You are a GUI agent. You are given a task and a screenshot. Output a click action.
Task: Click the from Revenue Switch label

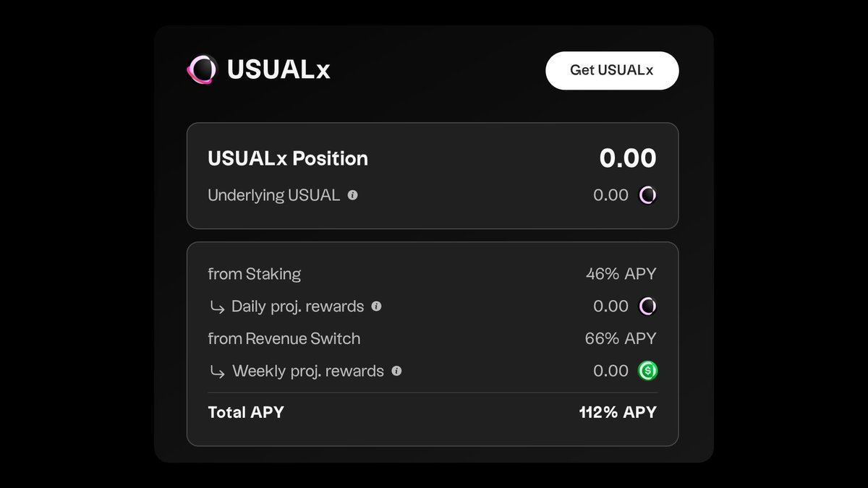pyautogui.click(x=284, y=338)
